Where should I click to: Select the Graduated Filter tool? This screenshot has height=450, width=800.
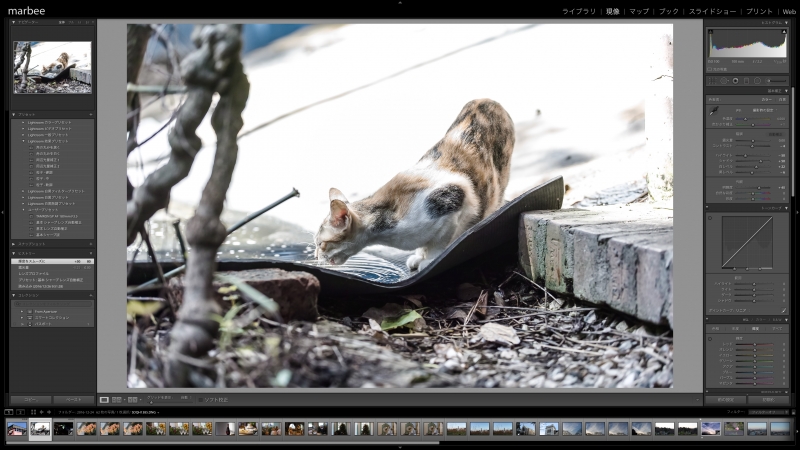coord(745,81)
